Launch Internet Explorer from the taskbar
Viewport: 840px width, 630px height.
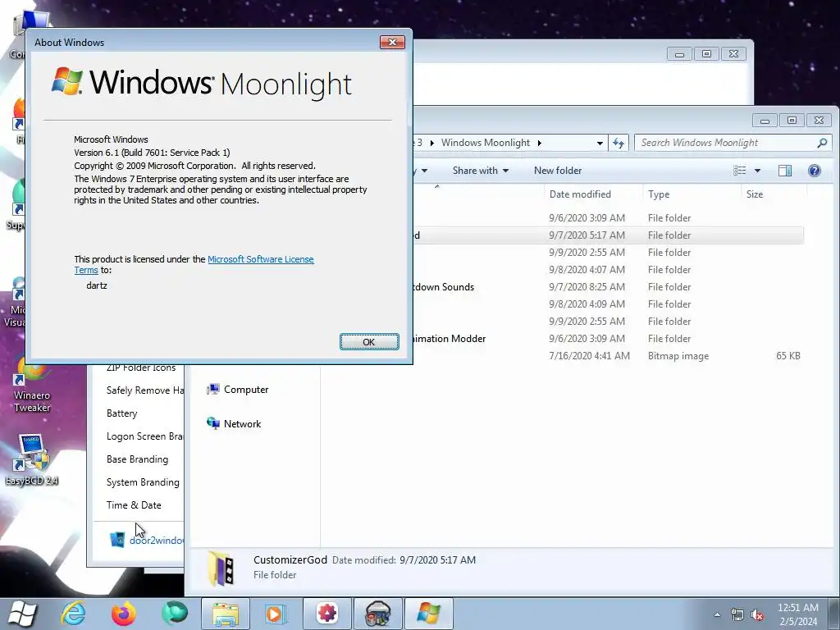[73, 614]
